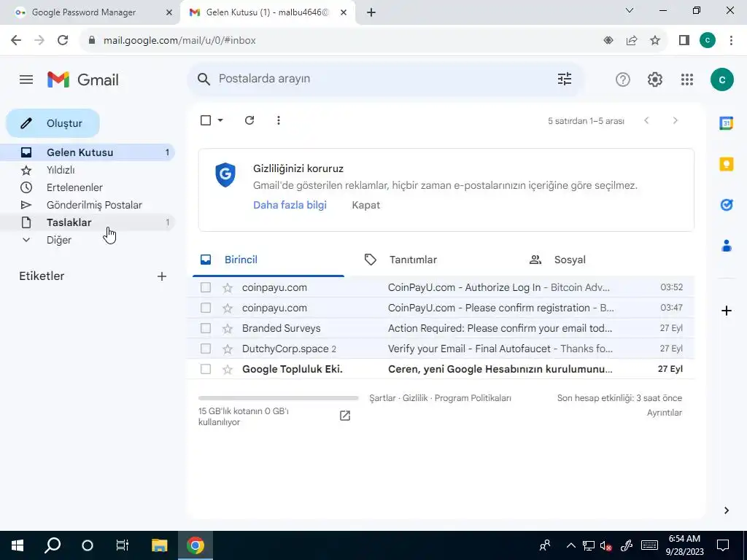Open the Google apps grid
The image size is (747, 560).
[x=687, y=79]
